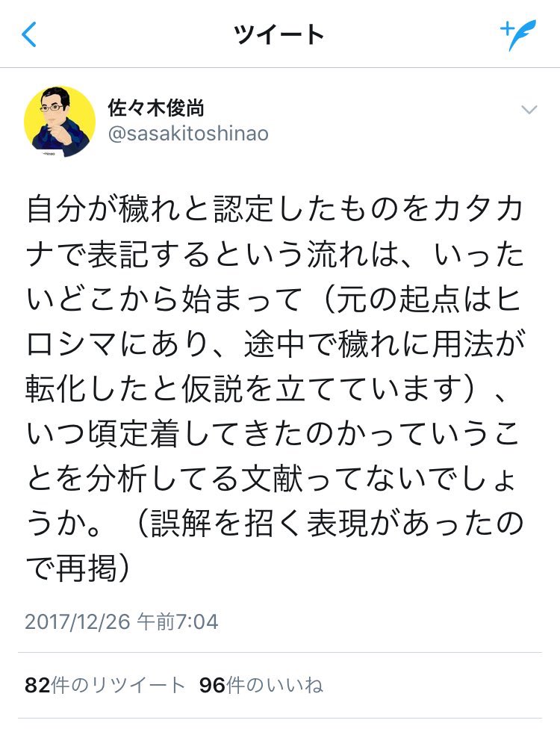Screen dimensions: 560x729
Task: Click the word 文献 in the tweet
Action: point(273,478)
